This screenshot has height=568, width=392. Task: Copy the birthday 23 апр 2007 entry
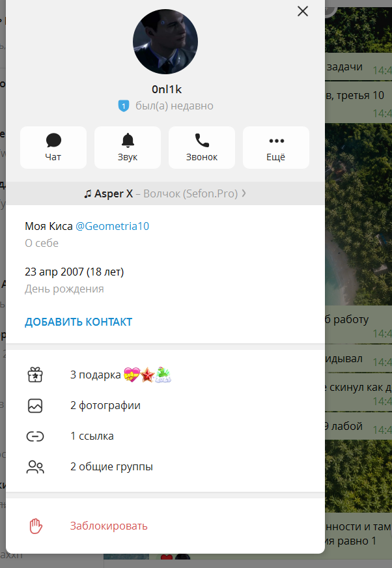[74, 272]
